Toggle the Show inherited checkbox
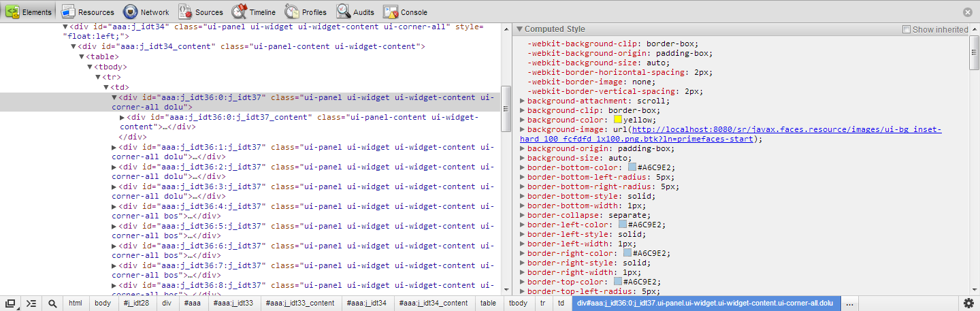This screenshot has width=980, height=311. 906,29
